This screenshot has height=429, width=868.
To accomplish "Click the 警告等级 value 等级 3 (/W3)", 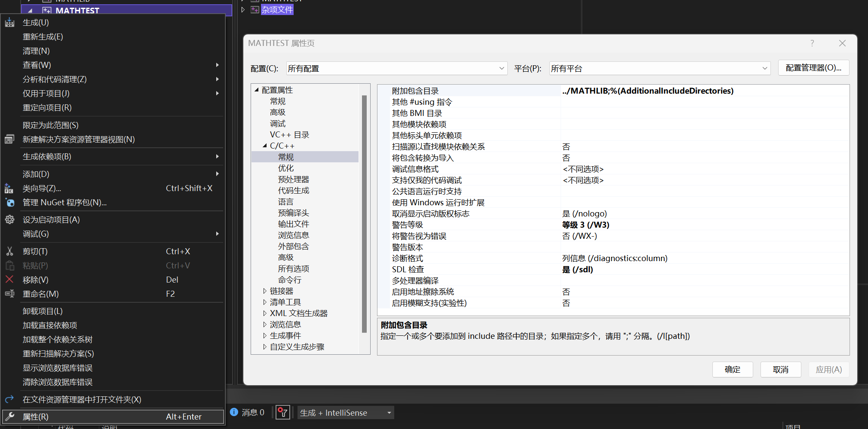I will pos(586,225).
